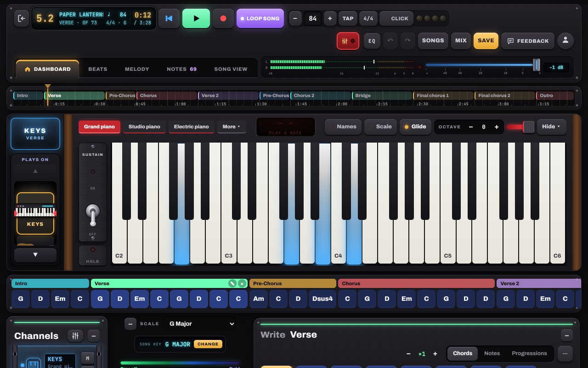Remove the Verse section with its X icon

coord(242,283)
